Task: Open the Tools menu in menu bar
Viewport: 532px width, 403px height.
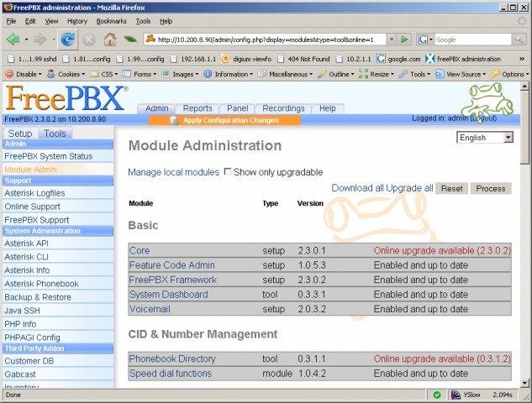Action: [143, 21]
